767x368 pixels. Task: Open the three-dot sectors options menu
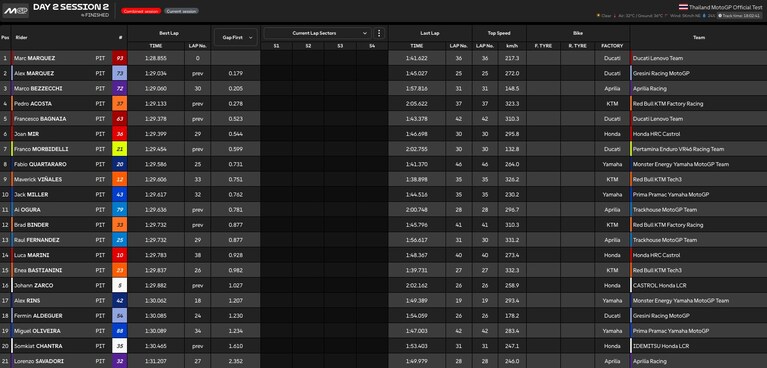coord(379,33)
